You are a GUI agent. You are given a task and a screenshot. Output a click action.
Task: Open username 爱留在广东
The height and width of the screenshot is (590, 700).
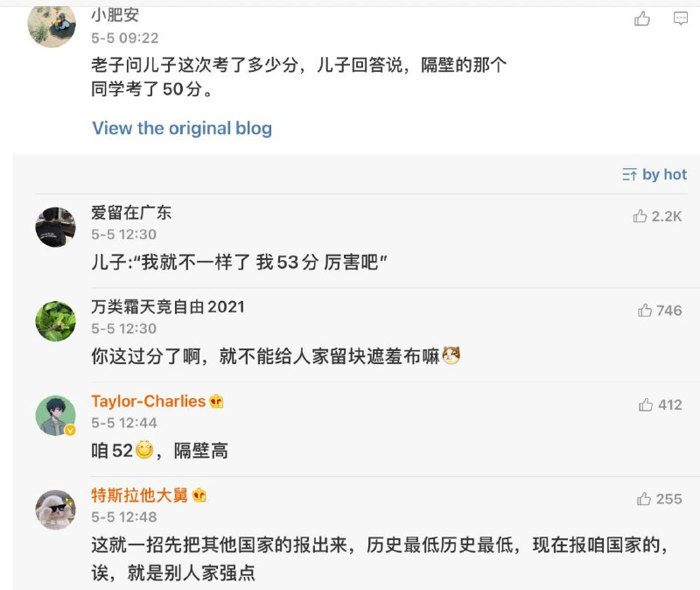131,212
